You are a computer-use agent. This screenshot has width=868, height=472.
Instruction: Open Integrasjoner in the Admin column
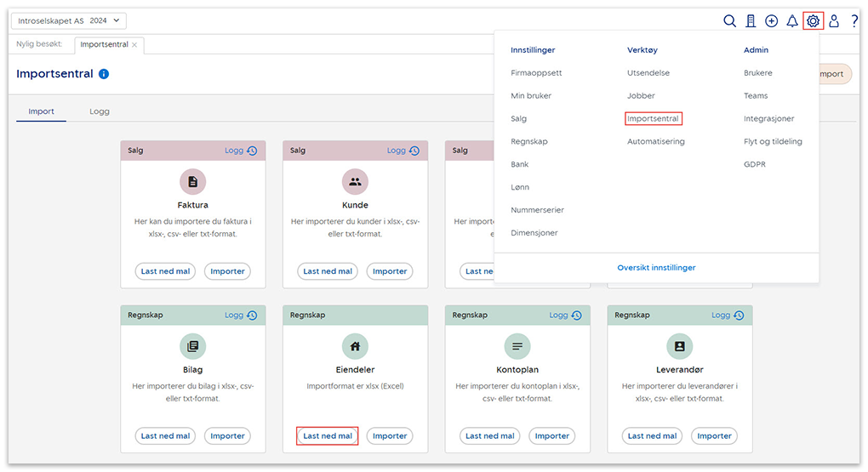768,119
